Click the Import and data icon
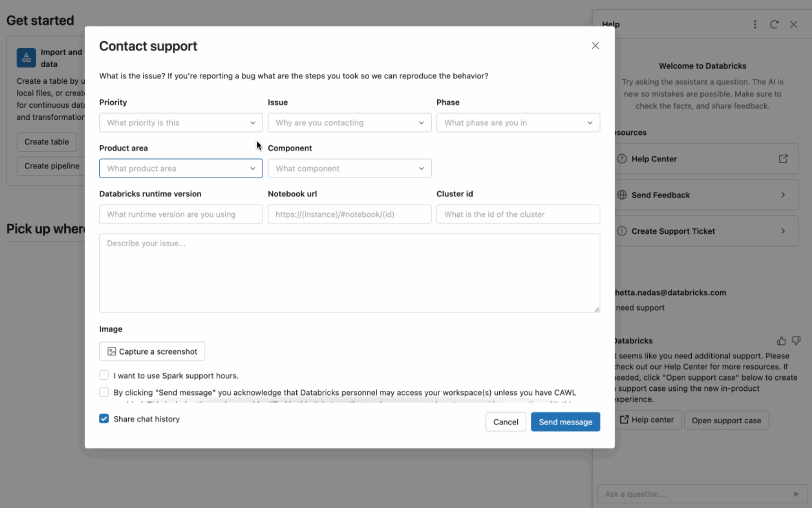This screenshot has height=508, width=812. (x=26, y=58)
